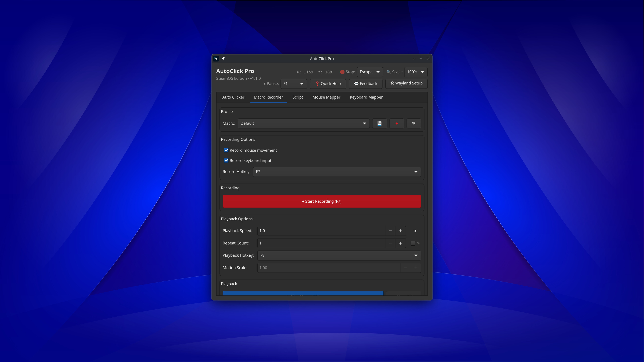The image size is (644, 362).
Task: Open the Script tab
Action: tap(298, 97)
